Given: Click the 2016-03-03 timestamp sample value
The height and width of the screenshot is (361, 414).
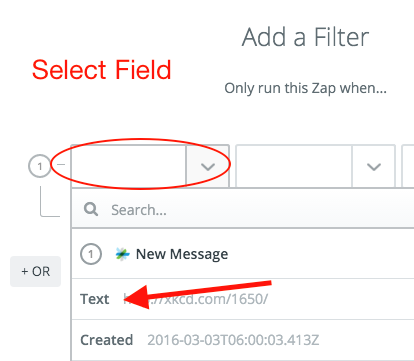Looking at the screenshot, I should [x=233, y=340].
